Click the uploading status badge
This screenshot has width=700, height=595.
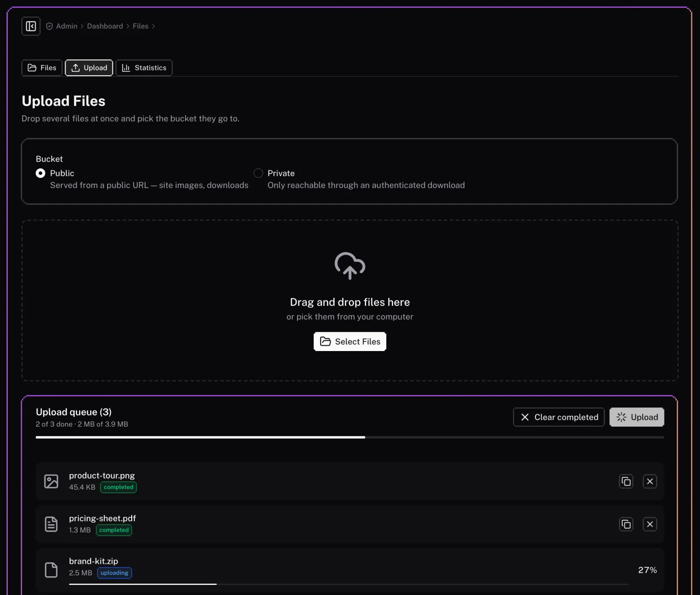coord(115,573)
